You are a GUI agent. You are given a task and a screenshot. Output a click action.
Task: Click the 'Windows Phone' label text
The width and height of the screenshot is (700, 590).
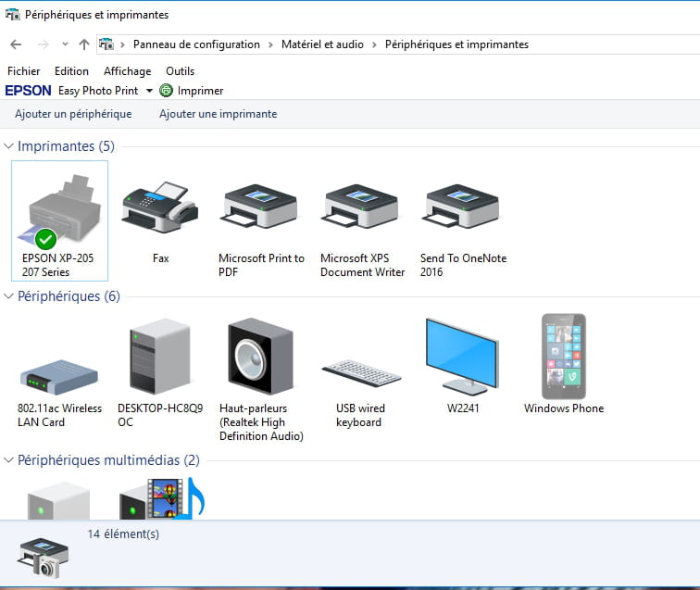(564, 408)
